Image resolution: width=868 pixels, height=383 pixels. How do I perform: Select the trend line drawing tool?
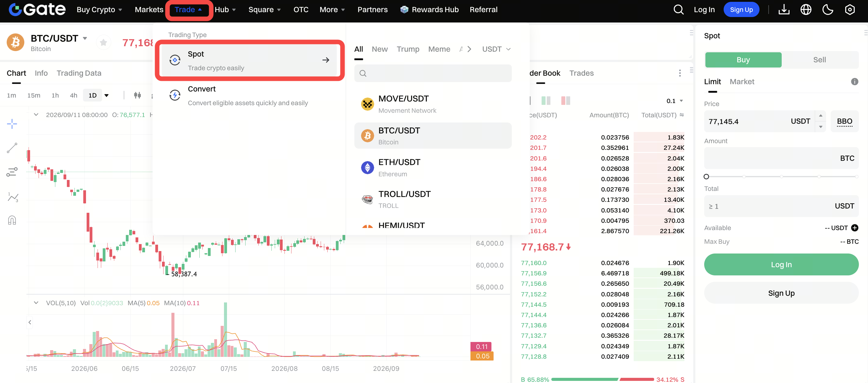point(12,148)
